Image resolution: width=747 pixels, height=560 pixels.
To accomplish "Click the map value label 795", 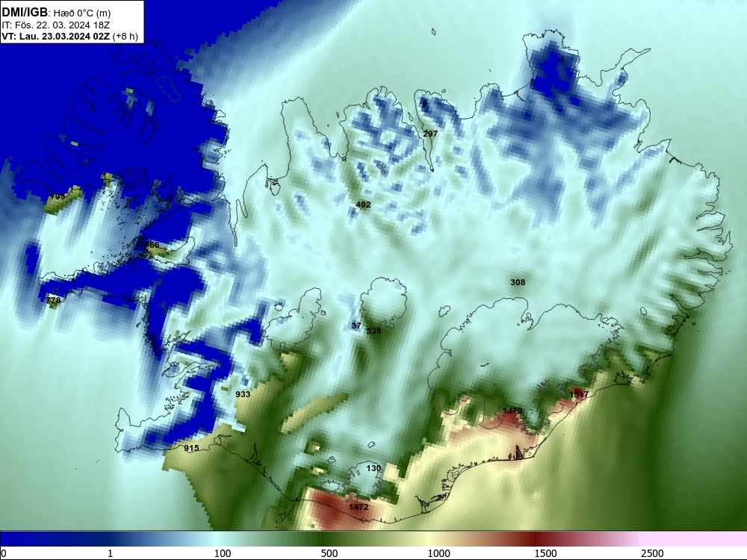I will (58, 196).
